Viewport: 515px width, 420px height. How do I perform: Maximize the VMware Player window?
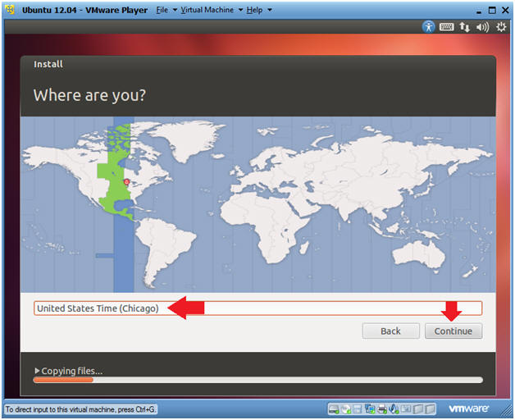point(492,10)
